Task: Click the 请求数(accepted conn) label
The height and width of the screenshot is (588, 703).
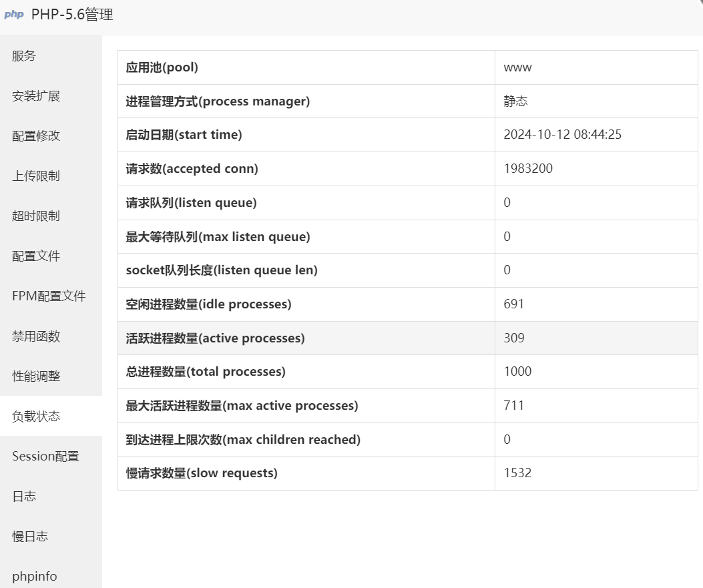Action: [x=192, y=169]
